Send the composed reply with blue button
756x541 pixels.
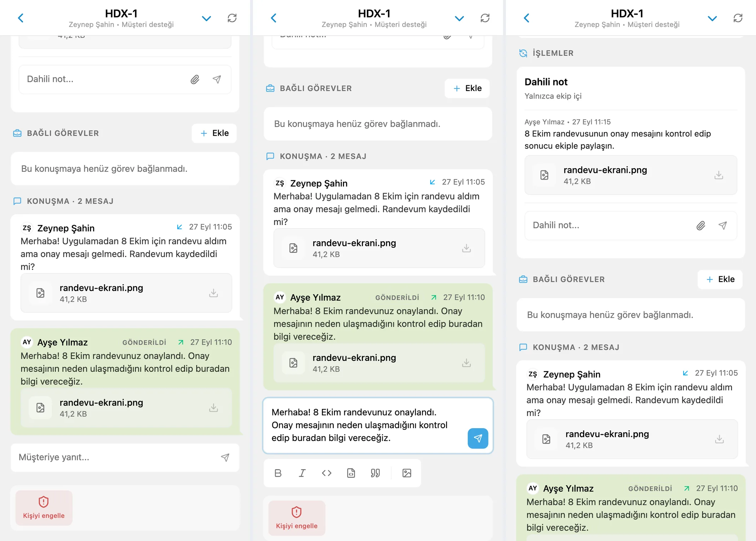pos(478,438)
